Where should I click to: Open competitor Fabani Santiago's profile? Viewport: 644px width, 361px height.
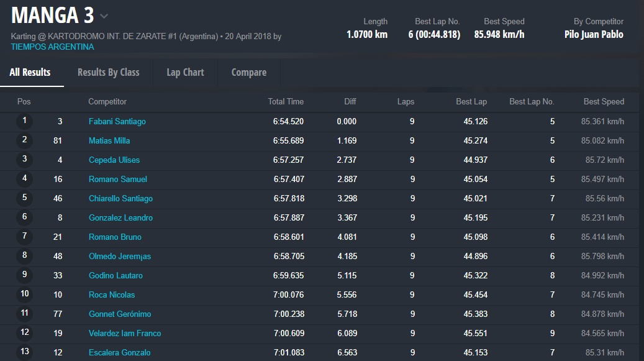point(117,122)
